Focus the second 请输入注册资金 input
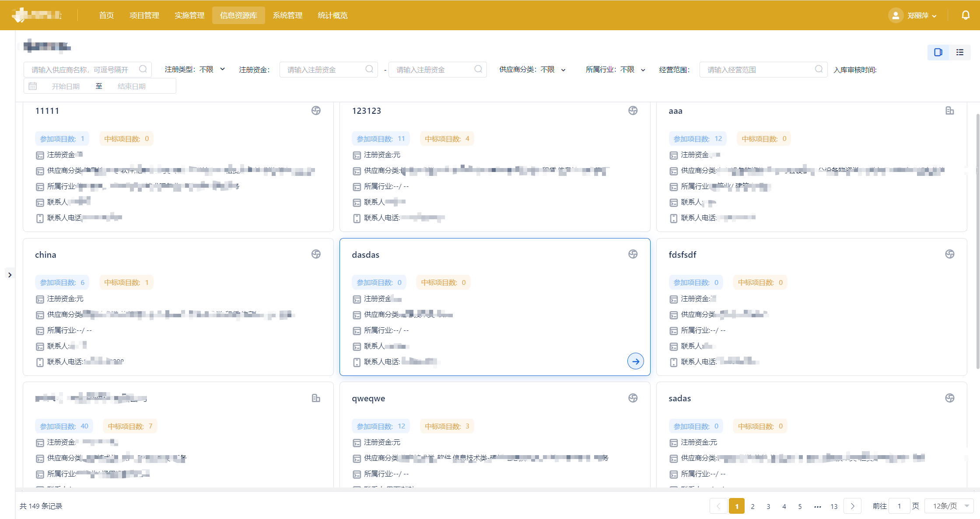Viewport: 980px width, 519px height. [x=437, y=70]
